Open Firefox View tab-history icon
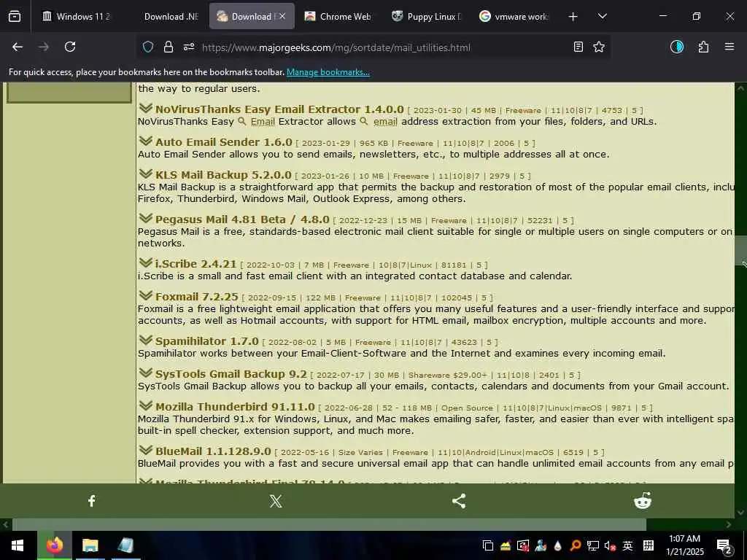The image size is (747, 560). tap(15, 17)
